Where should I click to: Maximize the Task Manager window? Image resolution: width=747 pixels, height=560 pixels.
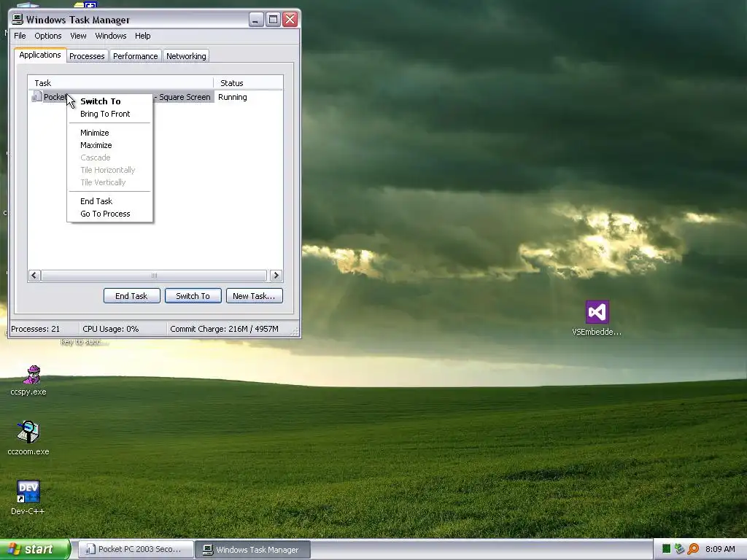(x=273, y=20)
